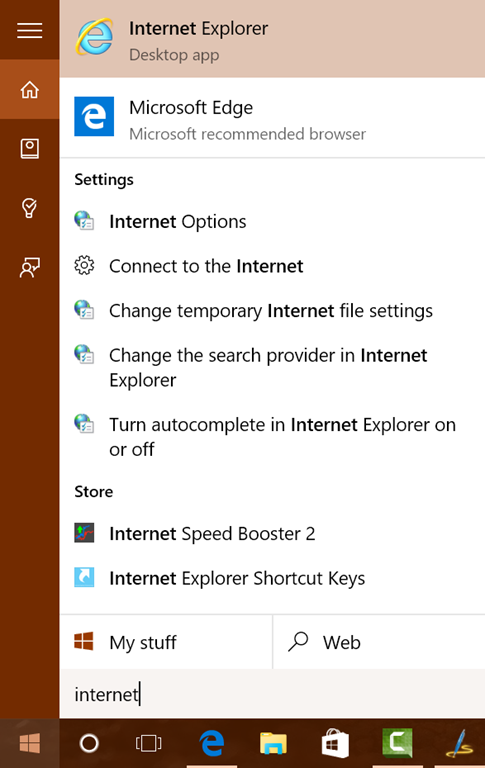Switch to Web search filter

pos(379,642)
